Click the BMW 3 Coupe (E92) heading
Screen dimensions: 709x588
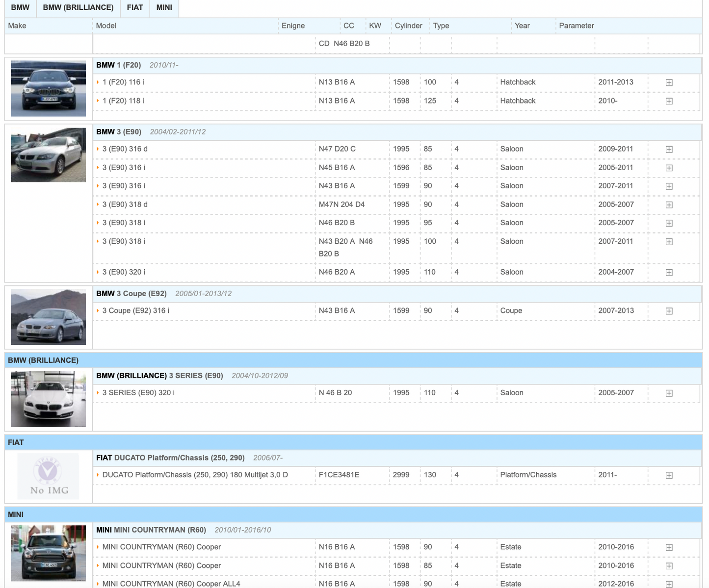131,293
